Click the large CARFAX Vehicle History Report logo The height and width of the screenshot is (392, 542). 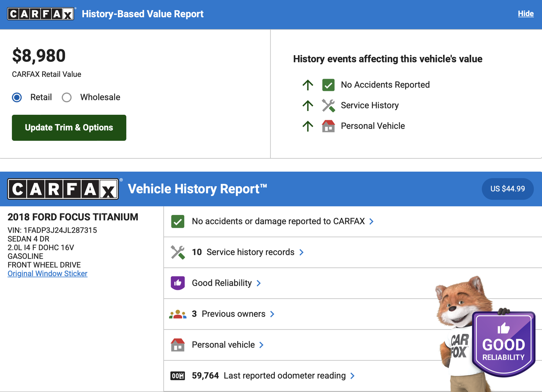(x=63, y=189)
